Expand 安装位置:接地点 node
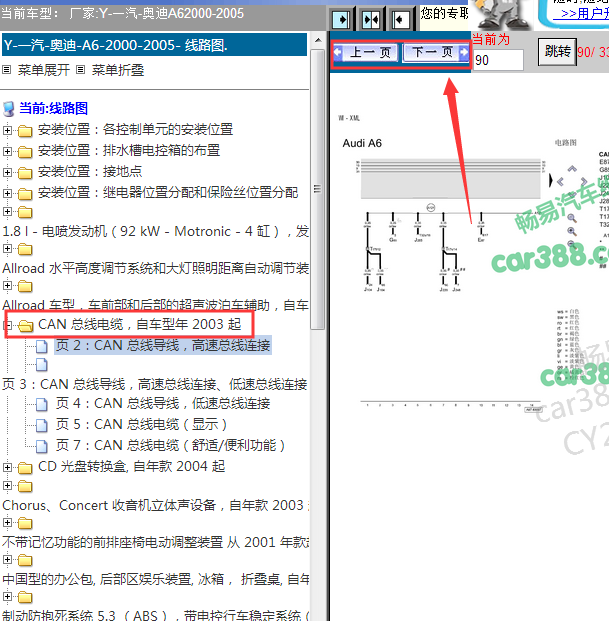Image resolution: width=609 pixels, height=621 pixels. (7, 172)
